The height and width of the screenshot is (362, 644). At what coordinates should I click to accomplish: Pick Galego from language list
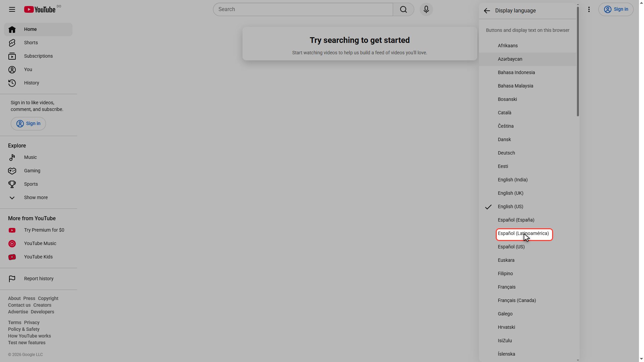click(528, 314)
